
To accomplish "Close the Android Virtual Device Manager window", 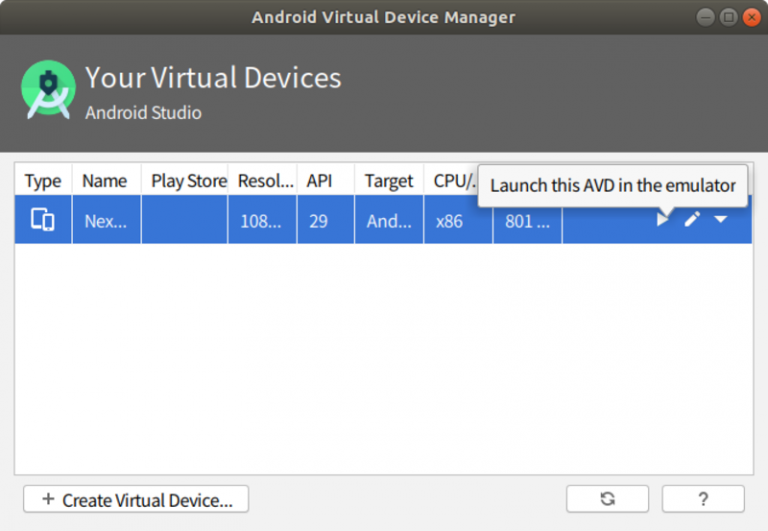I will click(x=750, y=17).
